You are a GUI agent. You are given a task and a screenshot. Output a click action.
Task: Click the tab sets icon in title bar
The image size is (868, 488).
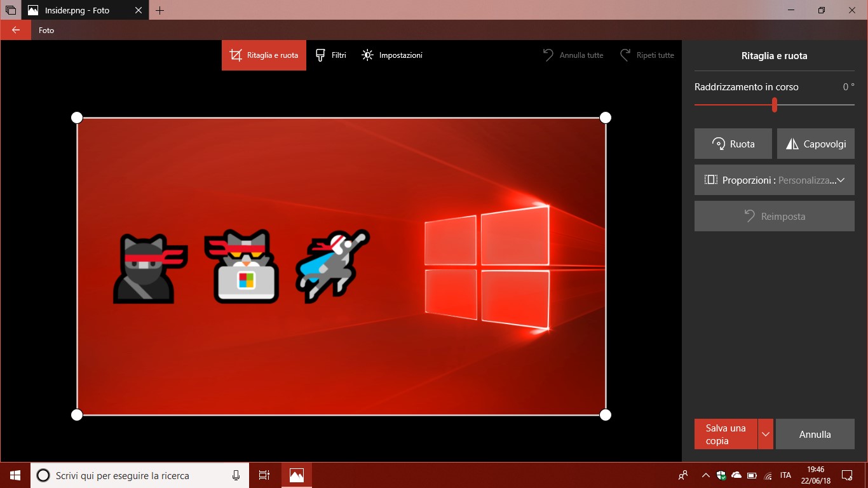pyautogui.click(x=10, y=10)
